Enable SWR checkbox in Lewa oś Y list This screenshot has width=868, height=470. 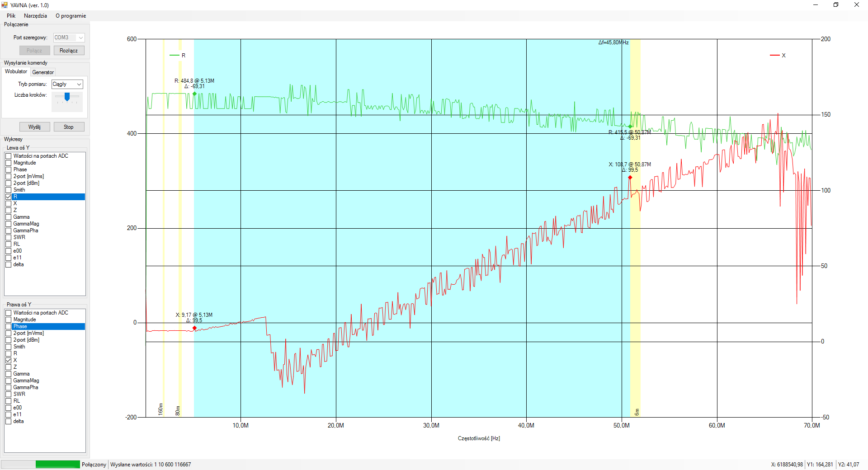click(8, 238)
